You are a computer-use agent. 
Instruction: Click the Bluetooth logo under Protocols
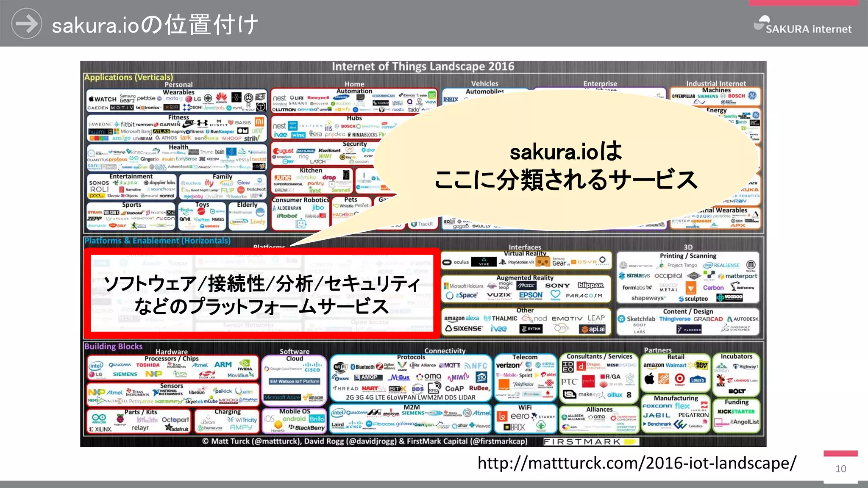(362, 367)
